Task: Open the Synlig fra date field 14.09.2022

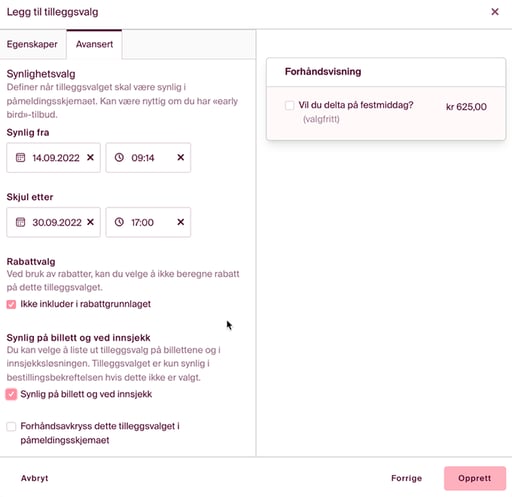Action: click(x=53, y=158)
